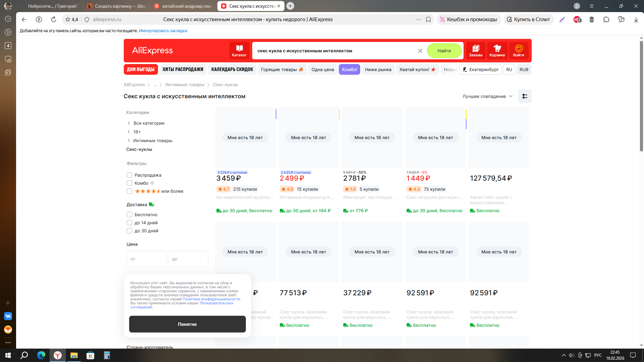This screenshot has width=644, height=362.
Task: Expand the Лучшее совпадение sort dropdown
Action: tap(487, 96)
